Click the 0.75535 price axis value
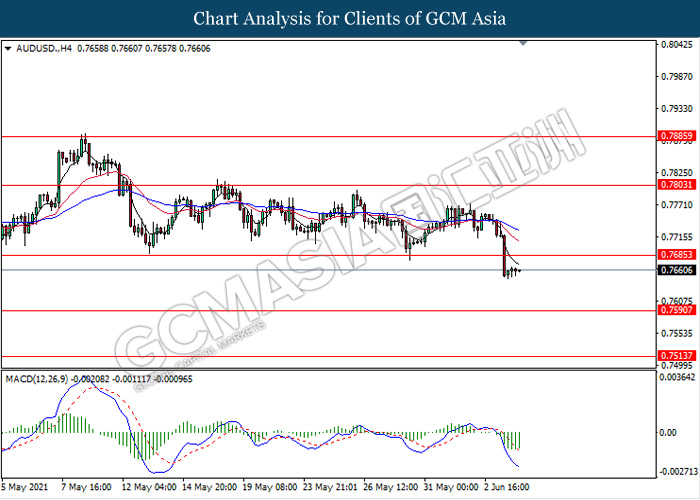The image size is (700, 500). 677,333
